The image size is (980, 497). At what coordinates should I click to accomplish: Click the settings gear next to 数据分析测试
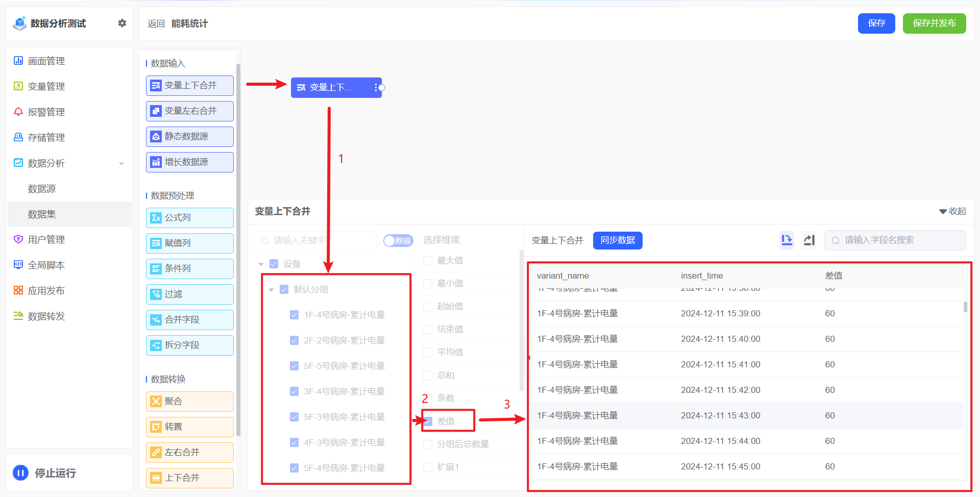122,23
